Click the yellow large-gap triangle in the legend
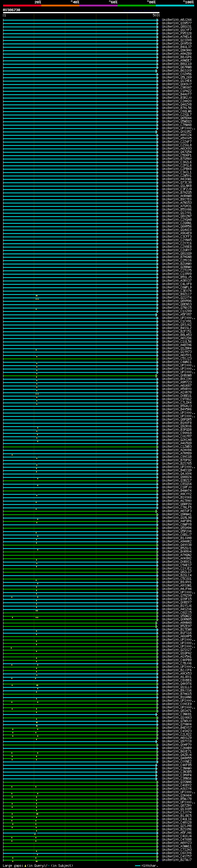This screenshot has height=868, width=197. point(25,866)
